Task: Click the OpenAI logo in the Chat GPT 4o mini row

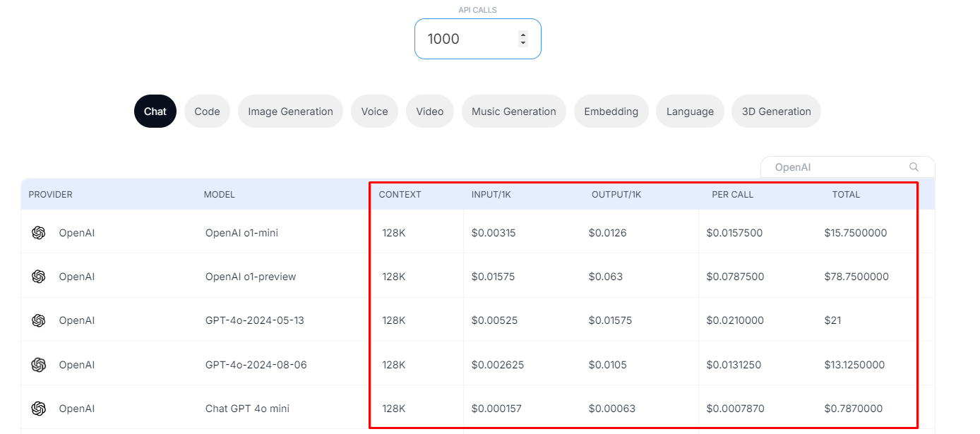Action: coord(39,409)
